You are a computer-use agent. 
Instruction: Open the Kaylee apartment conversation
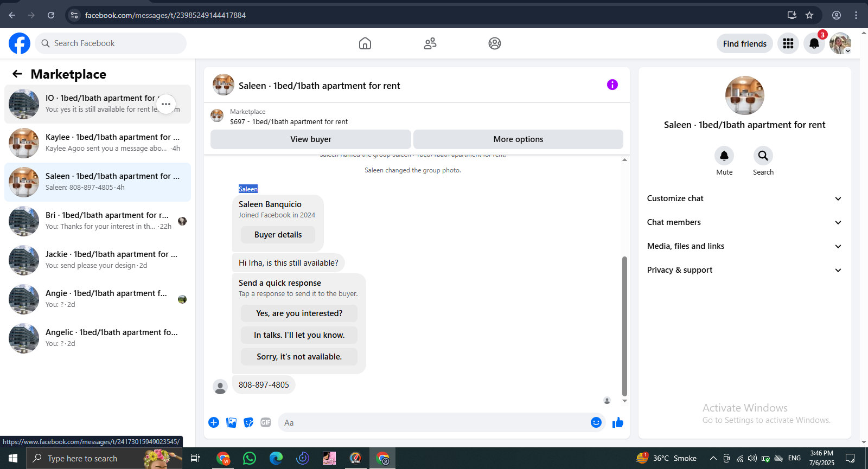[98, 143]
